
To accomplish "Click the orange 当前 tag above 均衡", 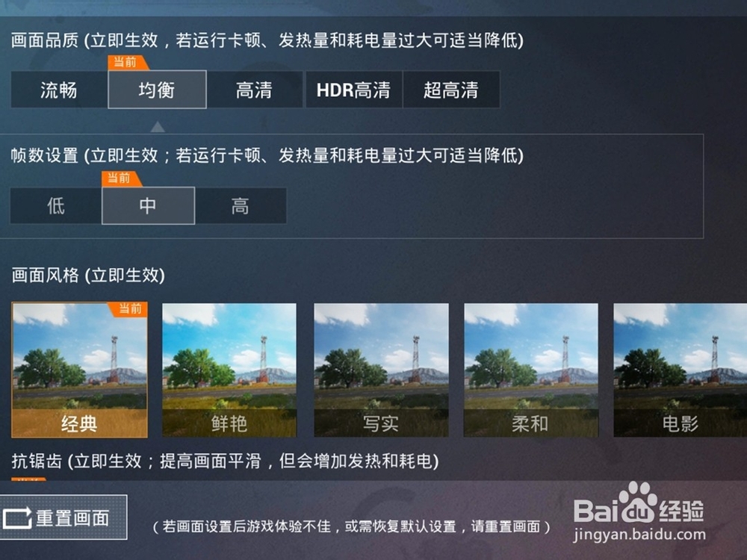I will 128,63.
